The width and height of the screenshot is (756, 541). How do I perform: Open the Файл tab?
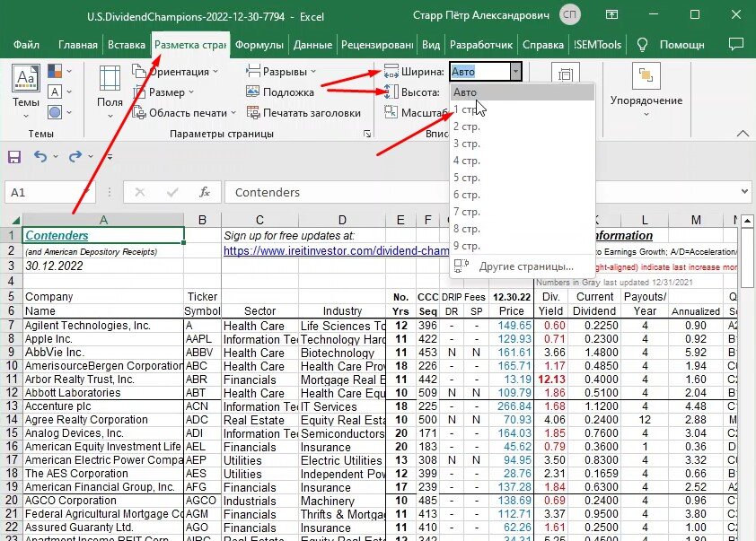(x=27, y=45)
